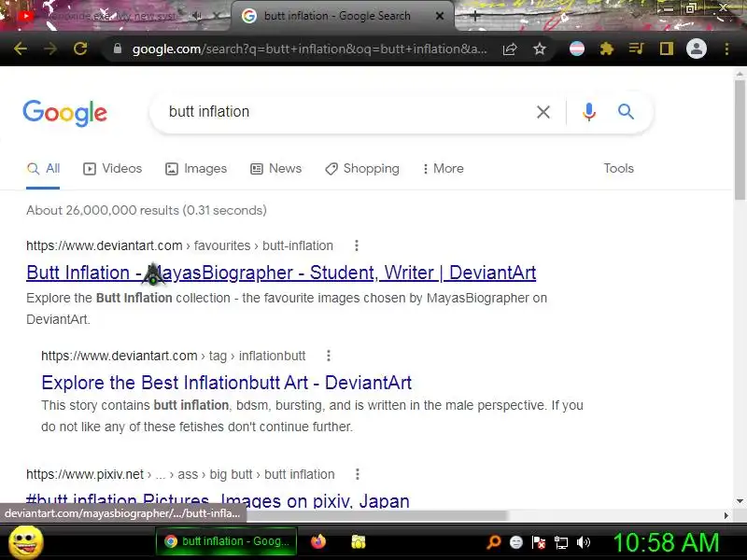The height and width of the screenshot is (560, 747).
Task: Clear the search query with the X
Action: point(543,112)
